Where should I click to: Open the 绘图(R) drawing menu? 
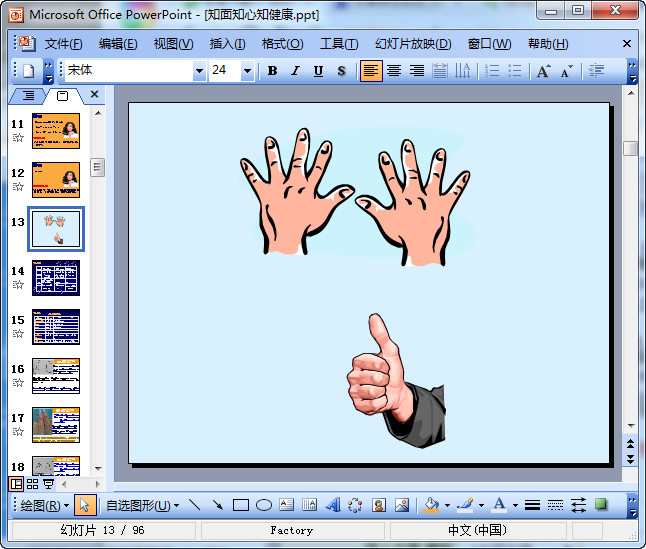(x=44, y=505)
